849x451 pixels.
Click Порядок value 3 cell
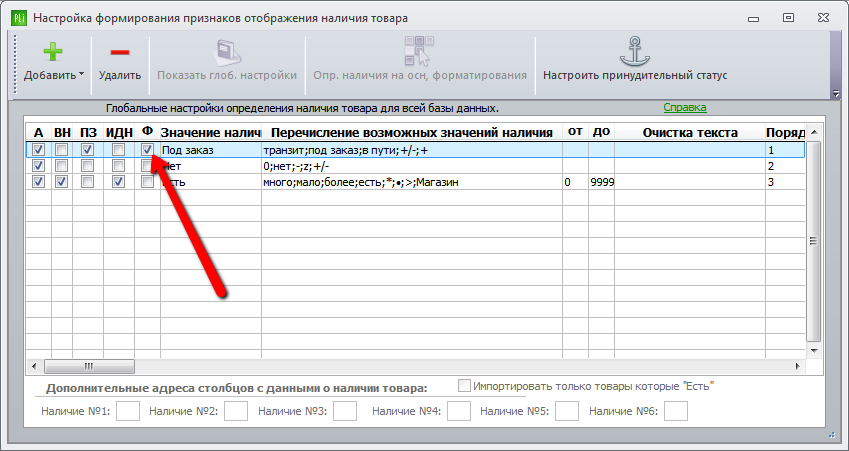785,182
